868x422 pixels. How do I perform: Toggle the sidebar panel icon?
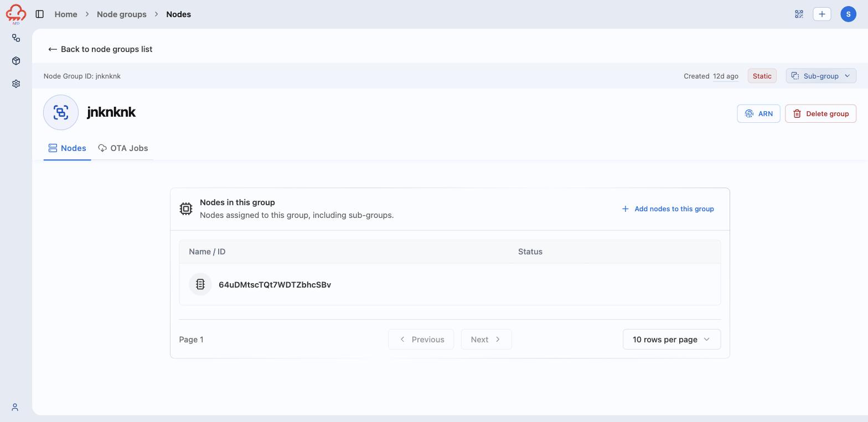click(x=40, y=14)
